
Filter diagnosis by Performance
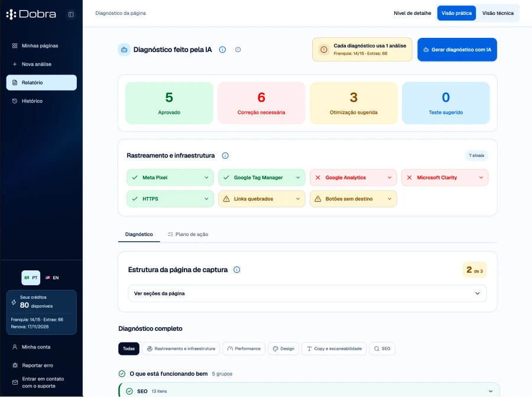pyautogui.click(x=244, y=348)
